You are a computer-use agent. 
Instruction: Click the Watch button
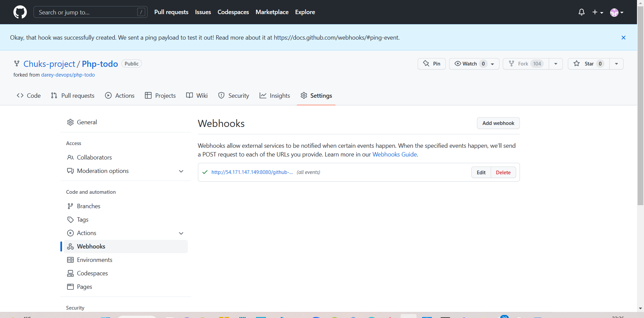coord(474,64)
